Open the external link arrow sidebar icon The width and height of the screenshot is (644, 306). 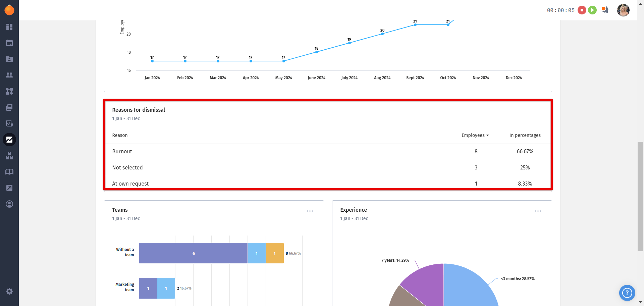[9, 188]
